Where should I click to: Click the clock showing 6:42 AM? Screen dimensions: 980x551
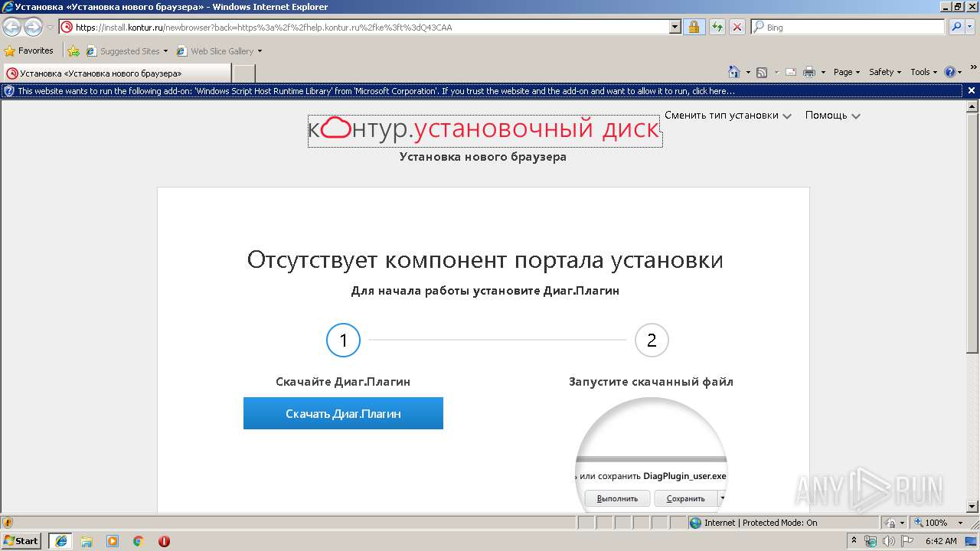point(941,541)
